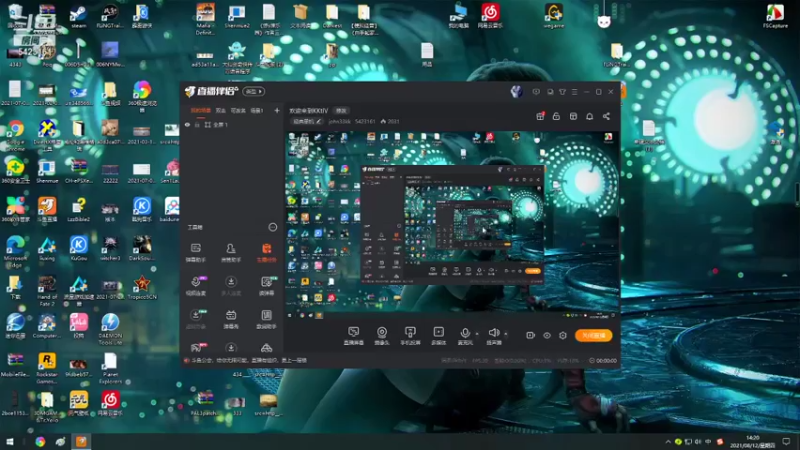Image resolution: width=800 pixels, height=450 pixels.
Task: Click the greyed-out download-arrow tool in the middle toolbox row
Action: pyautogui.click(x=231, y=286)
